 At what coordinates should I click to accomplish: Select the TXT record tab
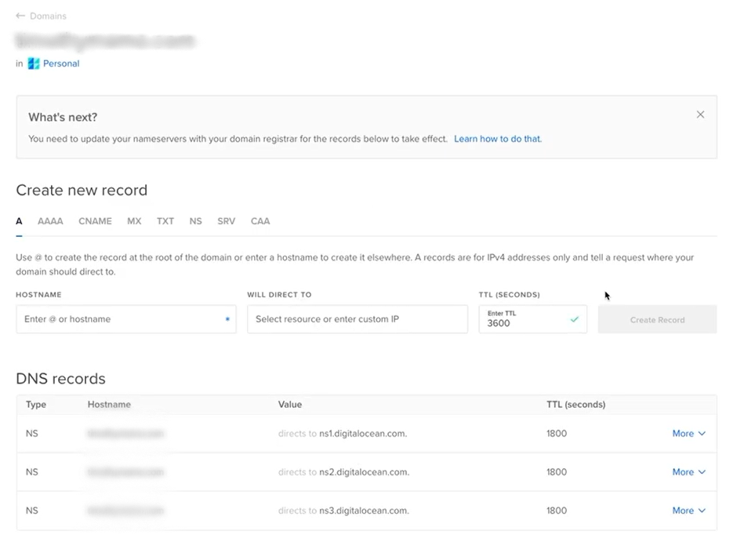pyautogui.click(x=165, y=221)
